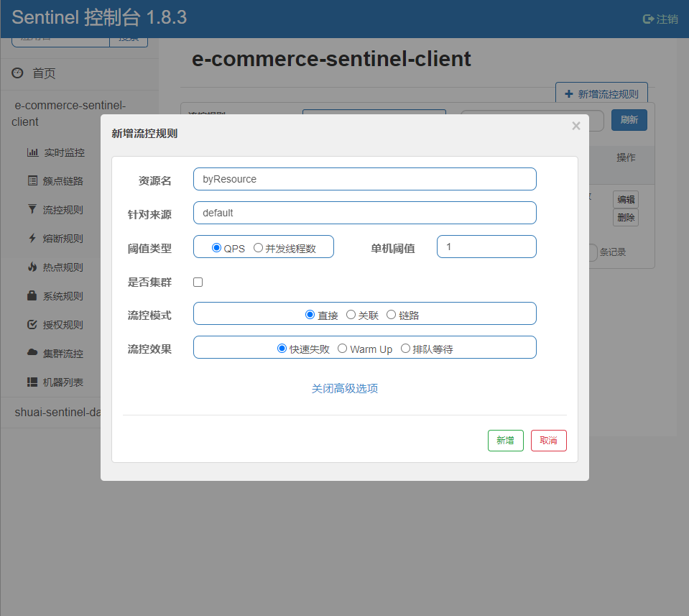Screen dimensions: 689x616
Task: Open 机器列表 machine list page
Action: click(x=63, y=382)
